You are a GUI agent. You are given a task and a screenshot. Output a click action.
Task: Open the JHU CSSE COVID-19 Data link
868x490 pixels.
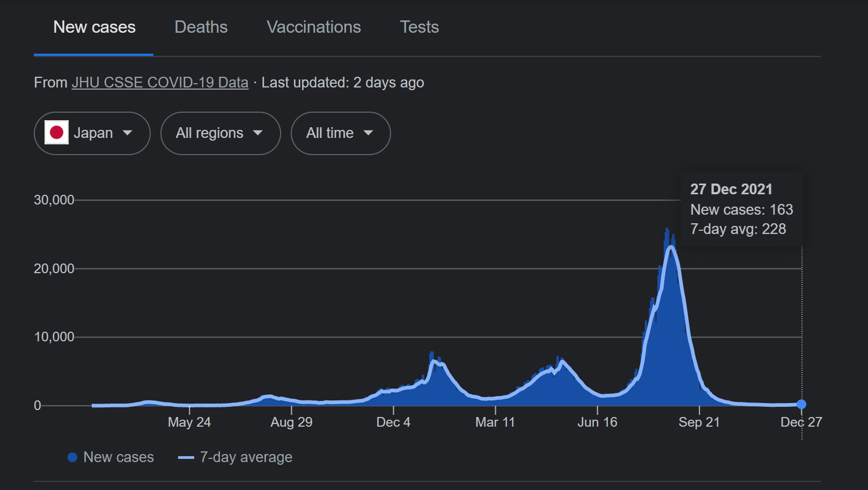160,83
